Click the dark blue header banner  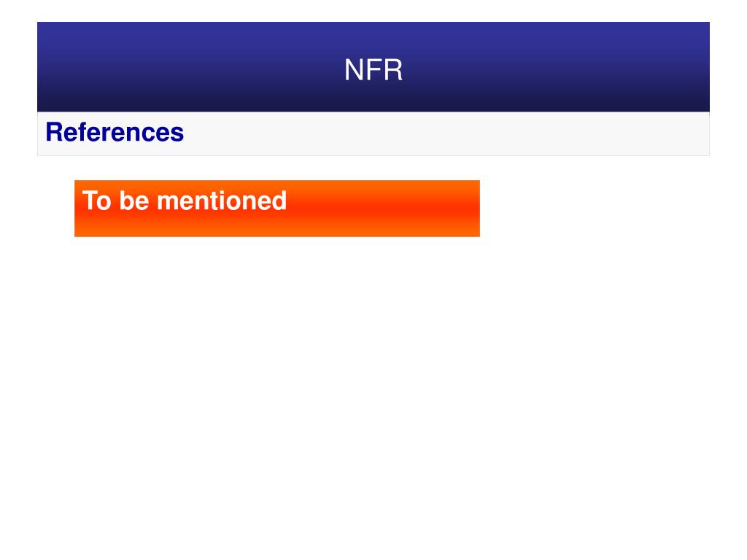coord(373,66)
